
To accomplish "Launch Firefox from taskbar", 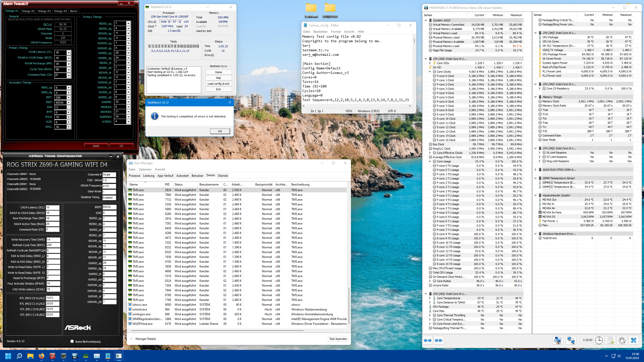I will pyautogui.click(x=41, y=356).
